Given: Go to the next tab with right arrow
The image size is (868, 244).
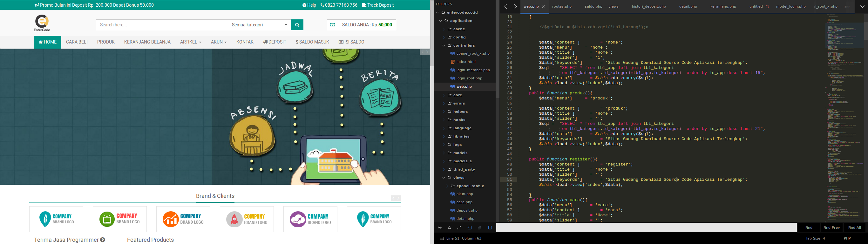Looking at the screenshot, I should [515, 6].
